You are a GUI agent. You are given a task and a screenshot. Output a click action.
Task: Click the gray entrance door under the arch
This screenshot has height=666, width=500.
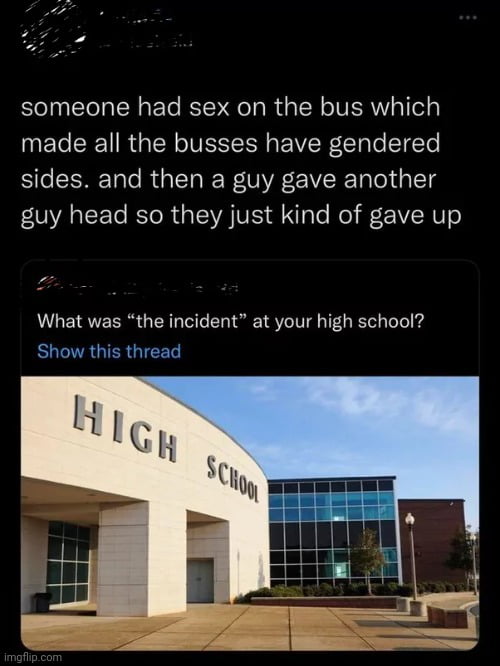[x=200, y=581]
